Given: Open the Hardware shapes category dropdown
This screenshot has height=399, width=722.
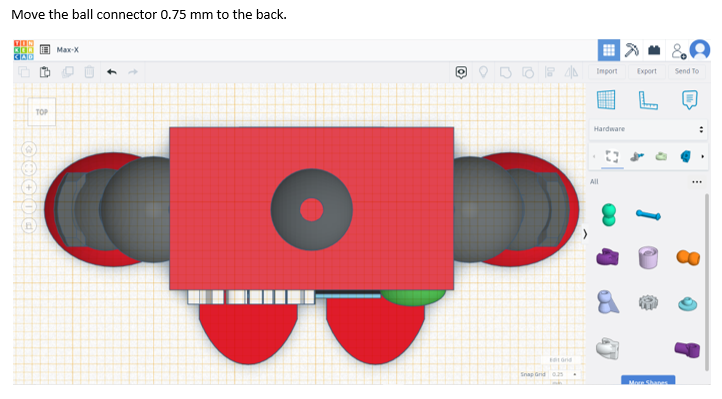Looking at the screenshot, I should click(x=648, y=129).
